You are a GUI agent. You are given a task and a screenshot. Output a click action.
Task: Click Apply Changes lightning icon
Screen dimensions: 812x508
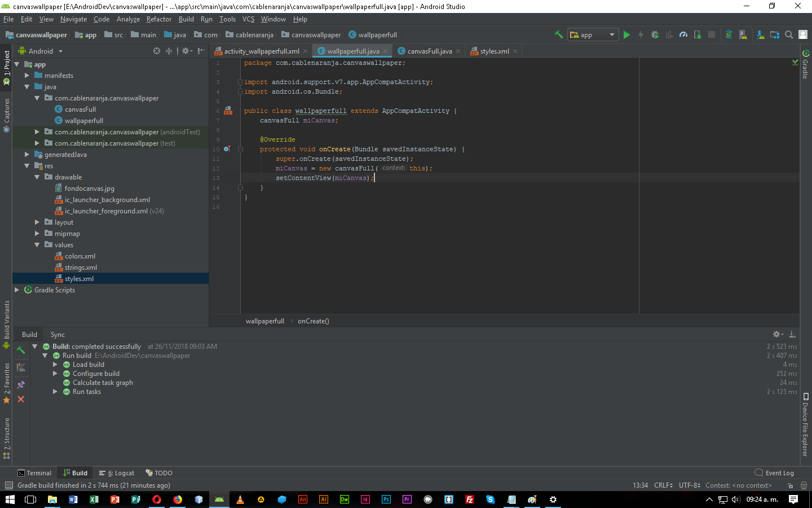coord(641,34)
